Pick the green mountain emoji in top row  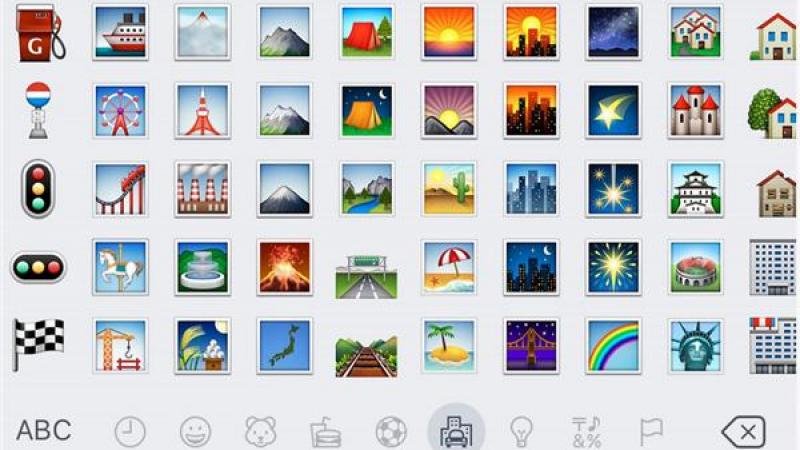coord(285,32)
